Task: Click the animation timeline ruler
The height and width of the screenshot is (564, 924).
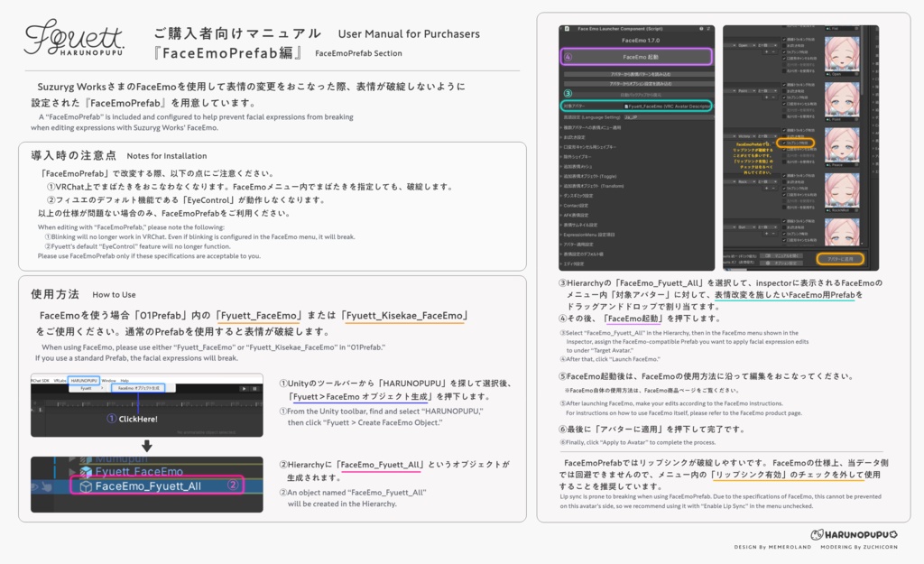Action: point(154,404)
